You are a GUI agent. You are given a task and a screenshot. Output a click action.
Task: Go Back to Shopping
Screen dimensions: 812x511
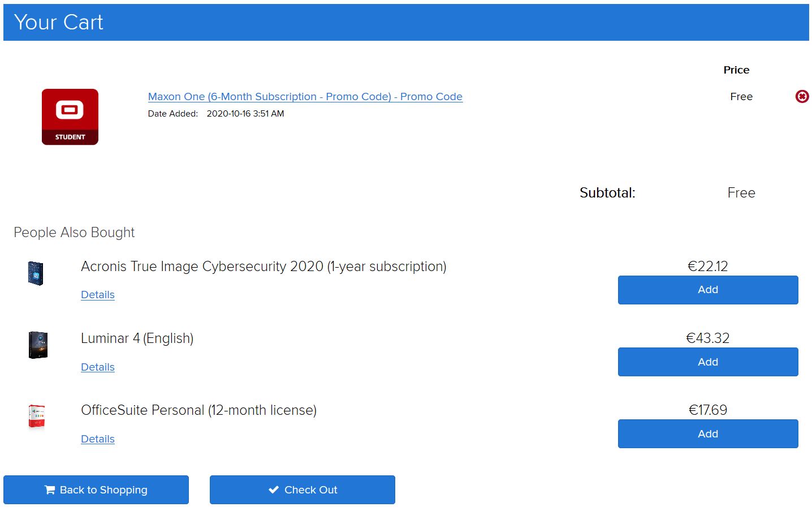(x=96, y=490)
